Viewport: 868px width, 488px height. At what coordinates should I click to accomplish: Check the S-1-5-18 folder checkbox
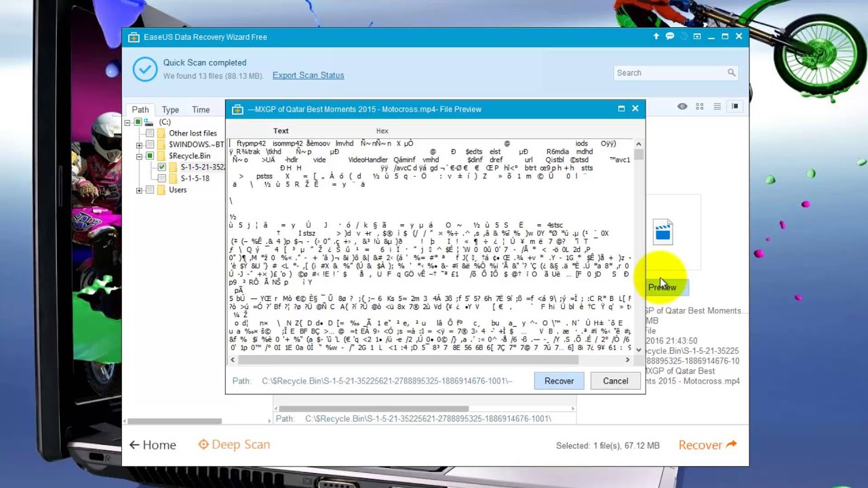[161, 178]
